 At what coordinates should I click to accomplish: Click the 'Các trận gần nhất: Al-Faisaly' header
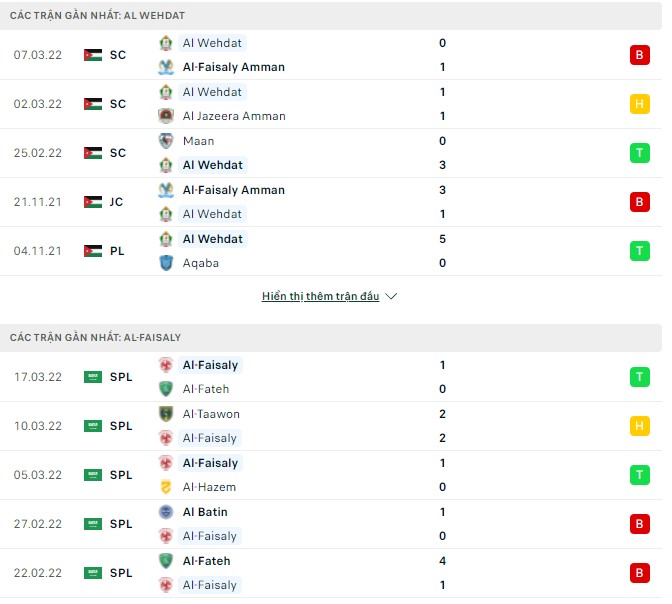pos(95,338)
